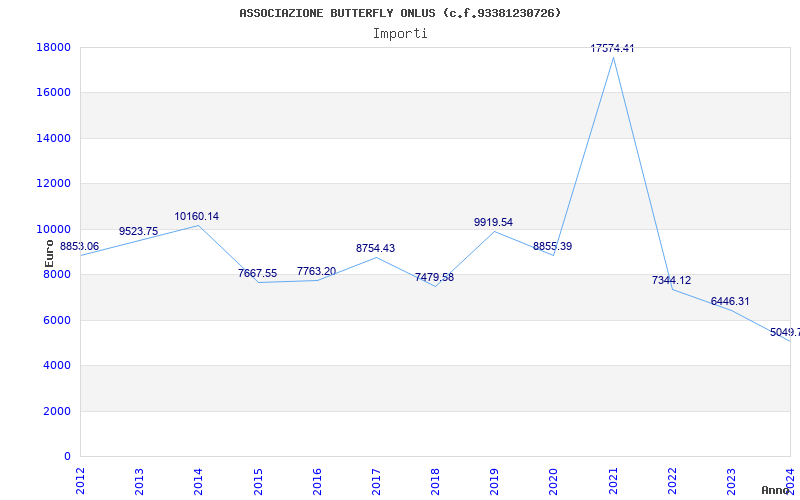Select the data label 7667.55
This screenshot has width=800, height=500.
click(258, 273)
